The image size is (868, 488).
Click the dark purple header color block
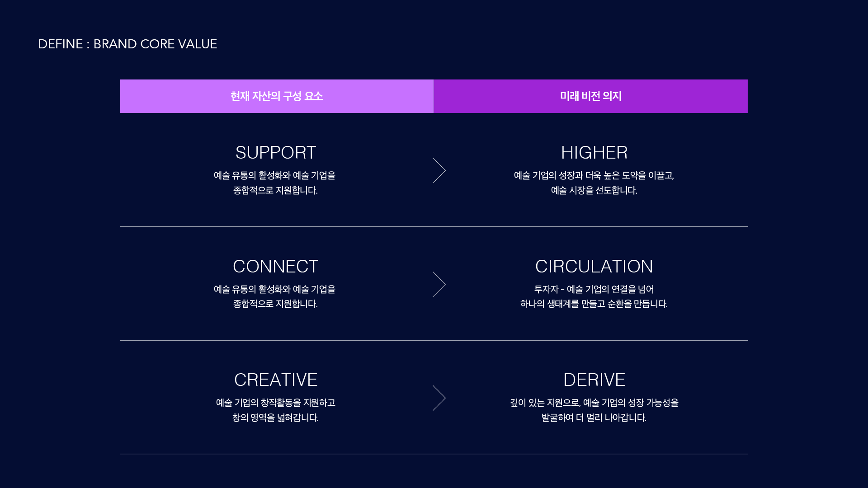pos(590,96)
